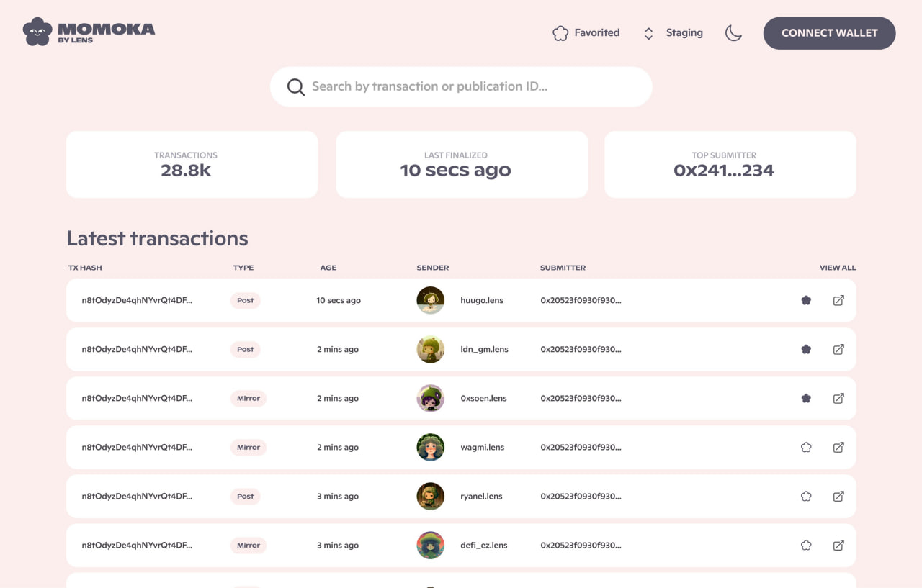Click the flower icon beside Favorited
Image resolution: width=922 pixels, height=588 pixels.
point(560,32)
